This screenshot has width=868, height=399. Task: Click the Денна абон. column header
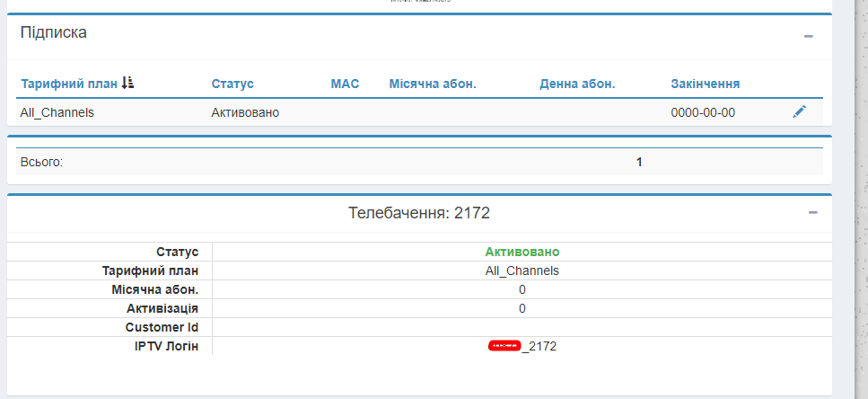tap(577, 84)
